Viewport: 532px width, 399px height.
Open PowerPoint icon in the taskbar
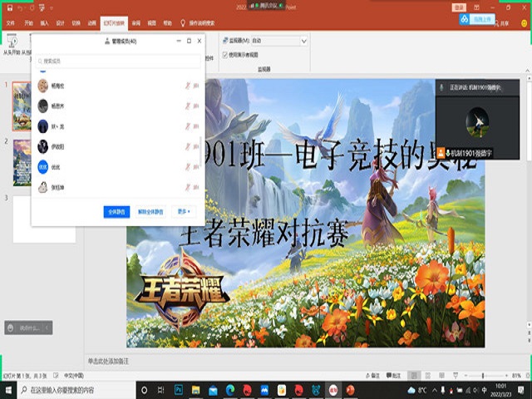pos(351,390)
